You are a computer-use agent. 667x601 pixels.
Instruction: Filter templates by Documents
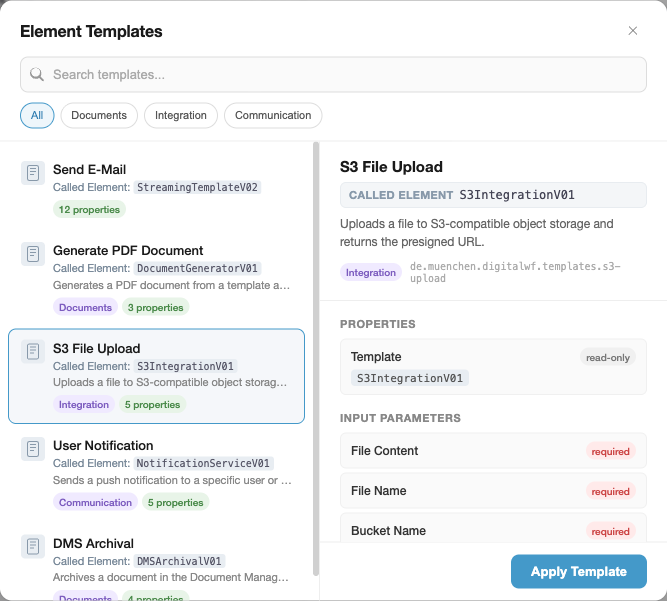(x=99, y=115)
